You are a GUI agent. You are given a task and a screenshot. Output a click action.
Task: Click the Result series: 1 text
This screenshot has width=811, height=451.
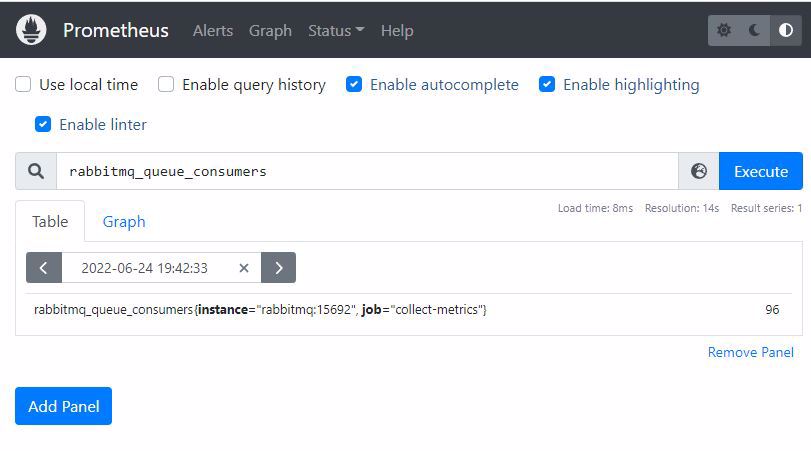pyautogui.click(x=767, y=208)
